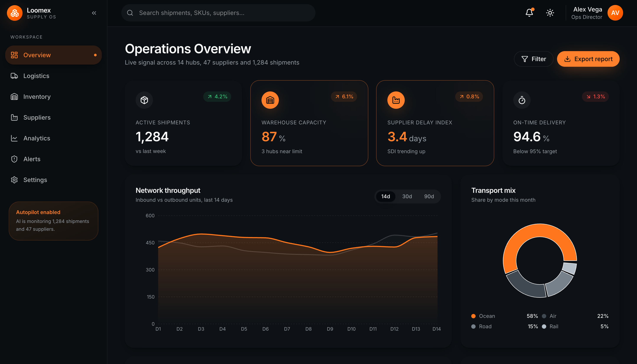Screen dimensions: 637x364
Task: Click the 0.8% trend badge
Action: click(469, 96)
